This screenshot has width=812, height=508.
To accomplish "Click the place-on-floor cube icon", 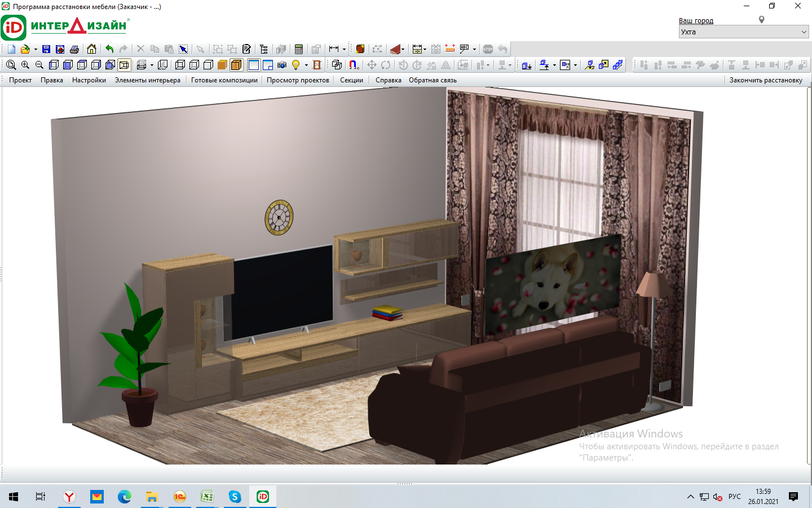I will click(x=589, y=65).
